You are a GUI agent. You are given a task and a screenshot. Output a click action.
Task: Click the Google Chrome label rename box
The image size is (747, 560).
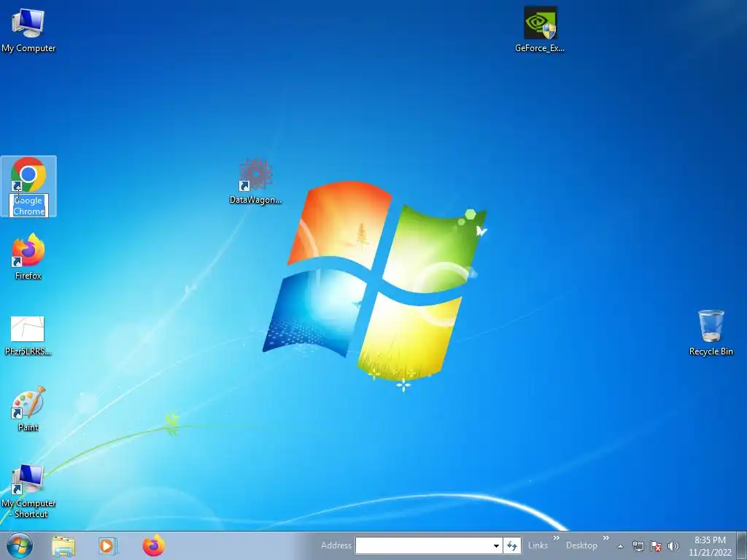coord(28,206)
